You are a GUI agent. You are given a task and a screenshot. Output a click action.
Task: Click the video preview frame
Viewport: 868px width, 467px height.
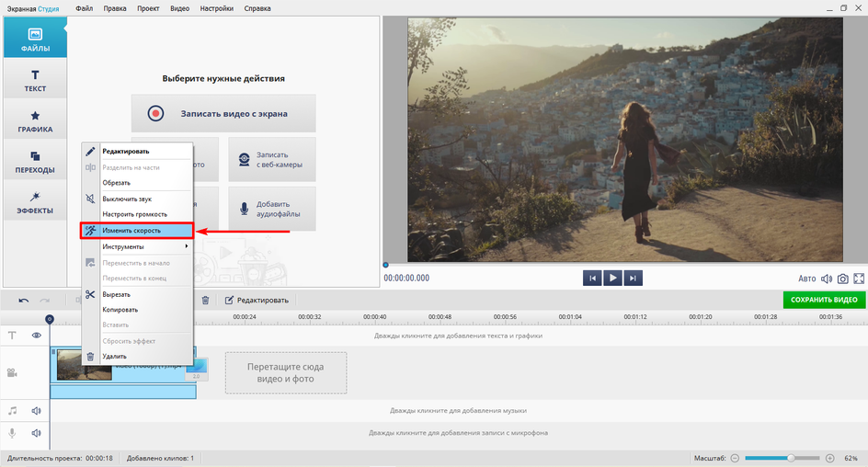(x=625, y=140)
